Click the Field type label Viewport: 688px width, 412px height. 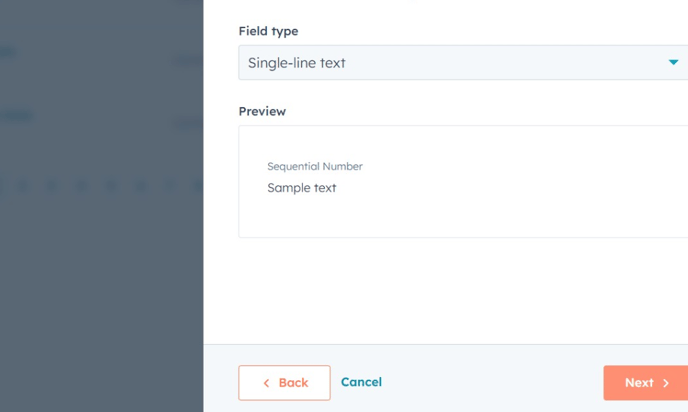click(x=268, y=31)
